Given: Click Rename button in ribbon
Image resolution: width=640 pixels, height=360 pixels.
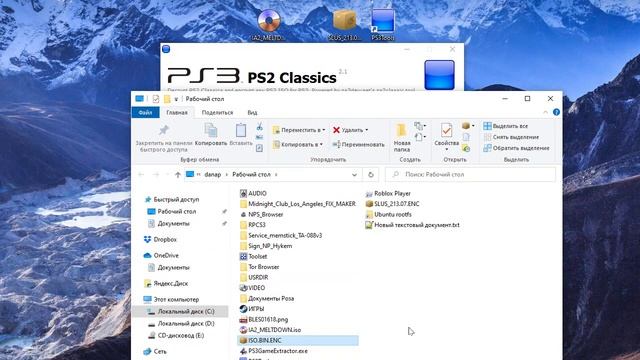Looking at the screenshot, I should point(358,144).
